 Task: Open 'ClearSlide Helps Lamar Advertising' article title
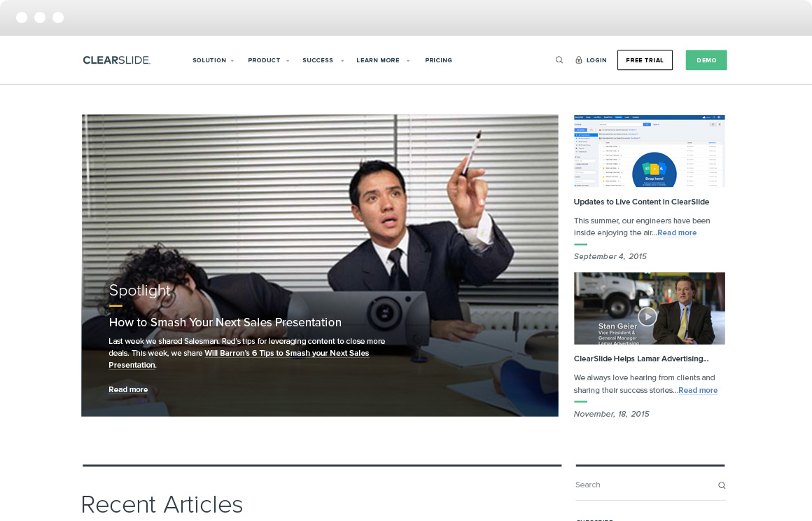640,359
